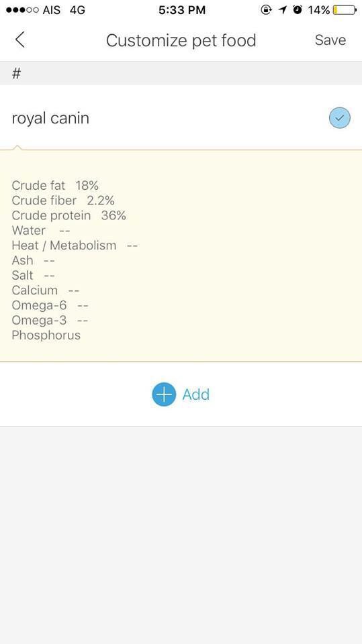Tap the battery icon in status bar
The width and height of the screenshot is (362, 644).
(x=345, y=10)
